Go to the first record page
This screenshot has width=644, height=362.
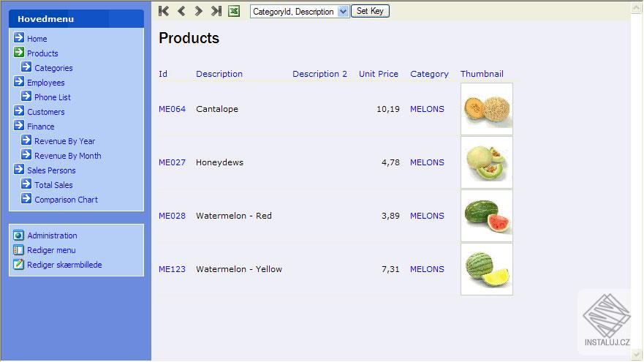pyautogui.click(x=164, y=11)
